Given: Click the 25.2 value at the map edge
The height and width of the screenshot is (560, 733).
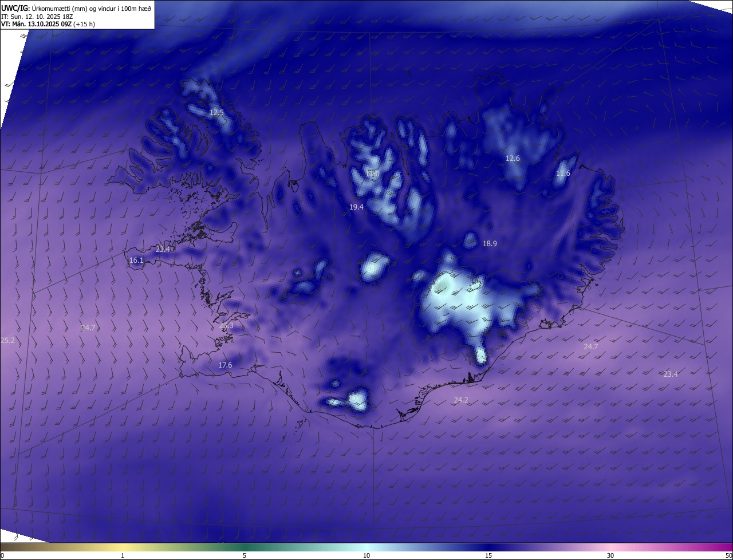Looking at the screenshot, I should pyautogui.click(x=7, y=340).
